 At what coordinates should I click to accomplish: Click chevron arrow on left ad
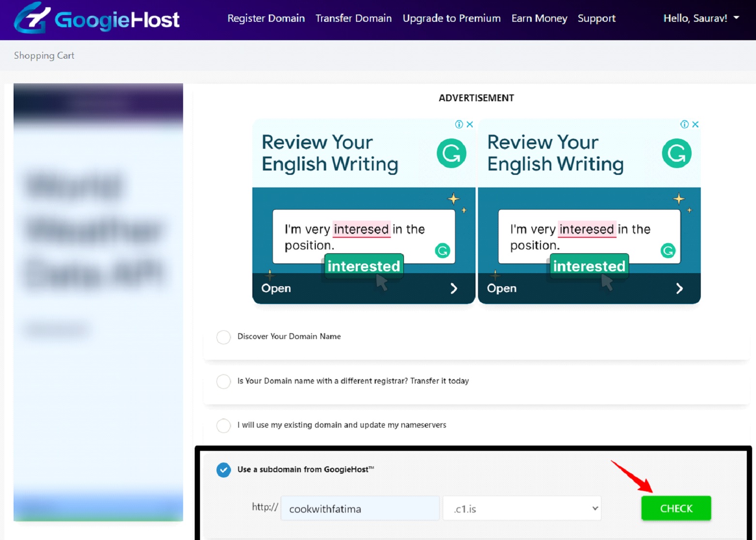(454, 289)
